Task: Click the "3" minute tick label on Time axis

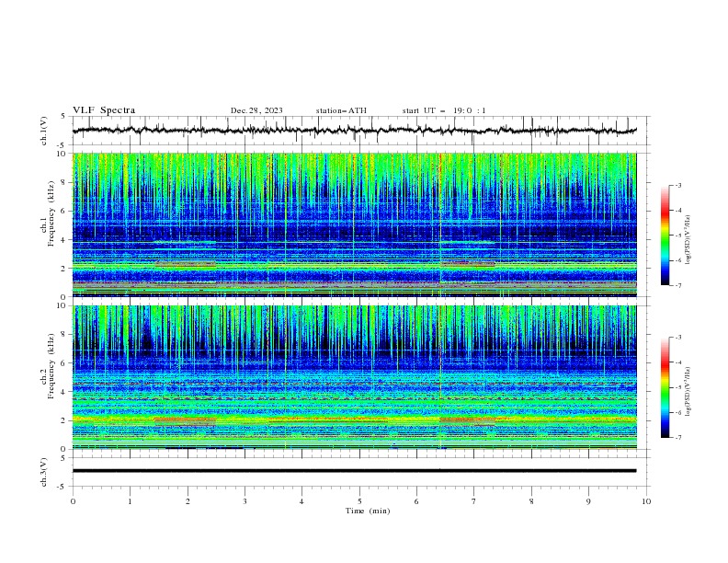Action: [x=245, y=501]
